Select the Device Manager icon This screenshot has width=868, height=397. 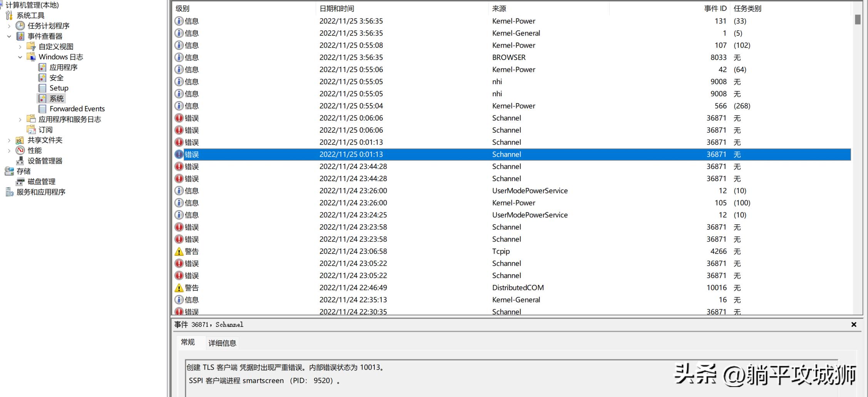(20, 161)
